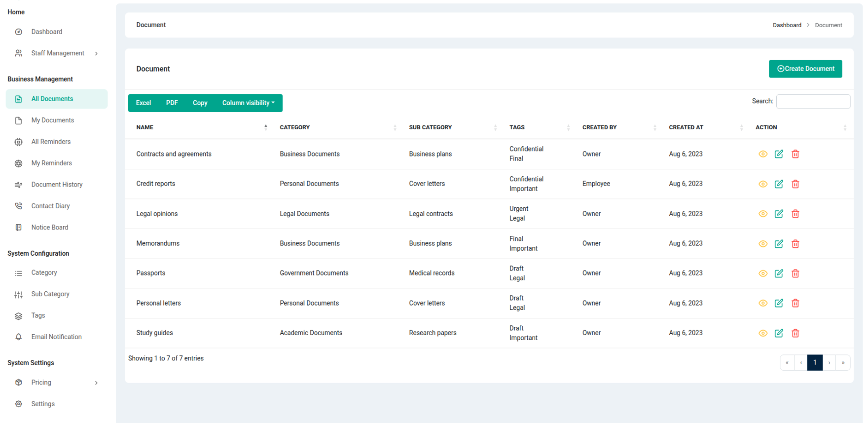
Task: Delete the Credit reports document
Action: (795, 184)
